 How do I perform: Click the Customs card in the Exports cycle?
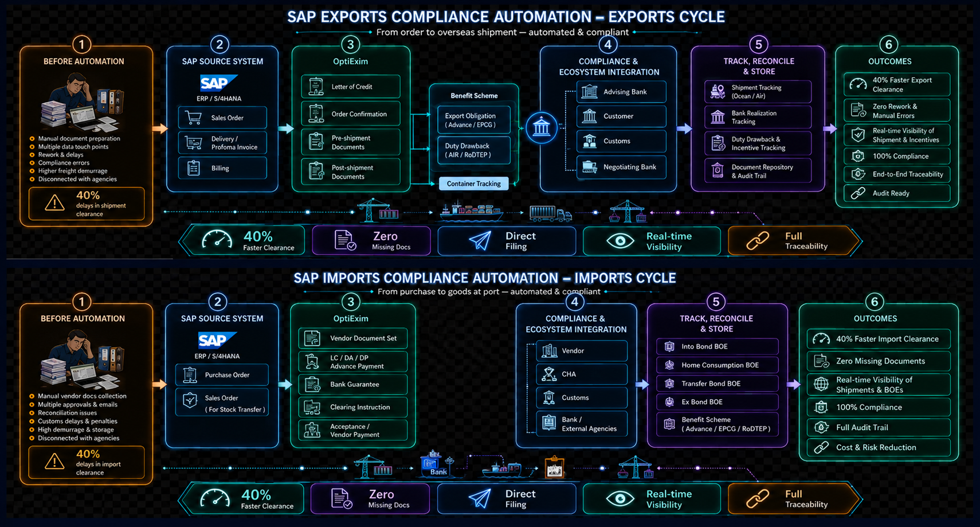coord(621,141)
